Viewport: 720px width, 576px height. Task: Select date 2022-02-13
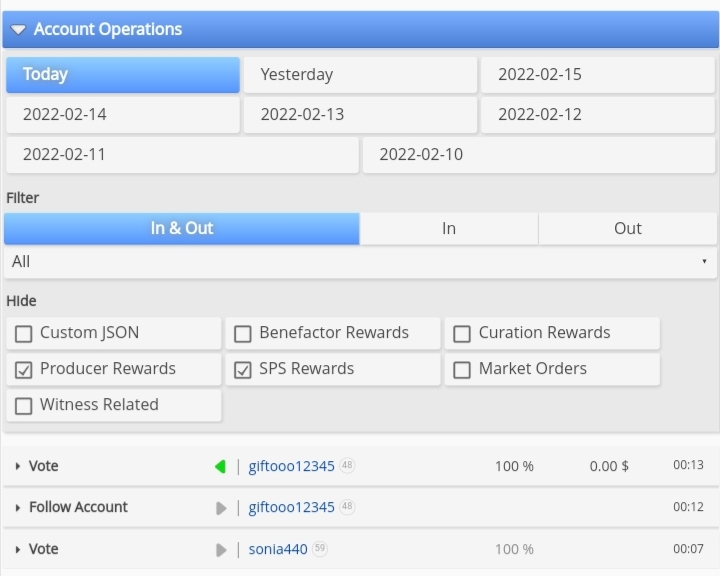coord(360,115)
